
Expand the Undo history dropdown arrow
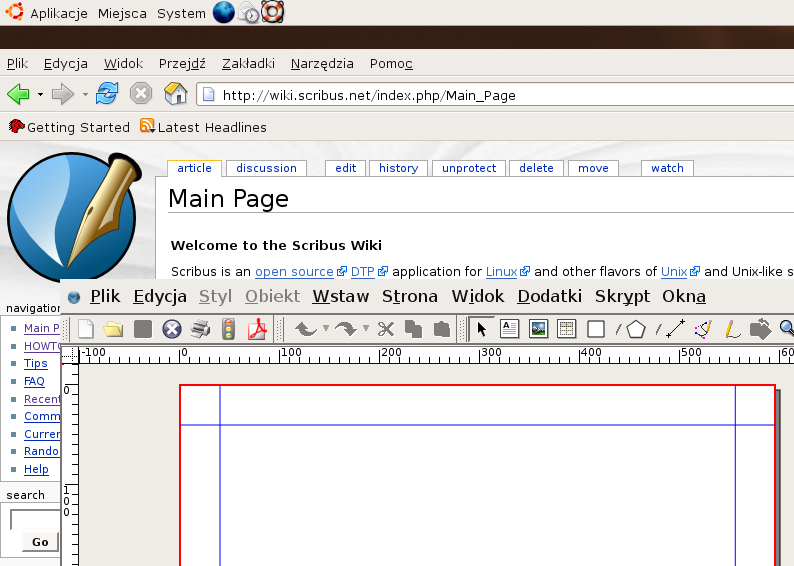[326, 329]
